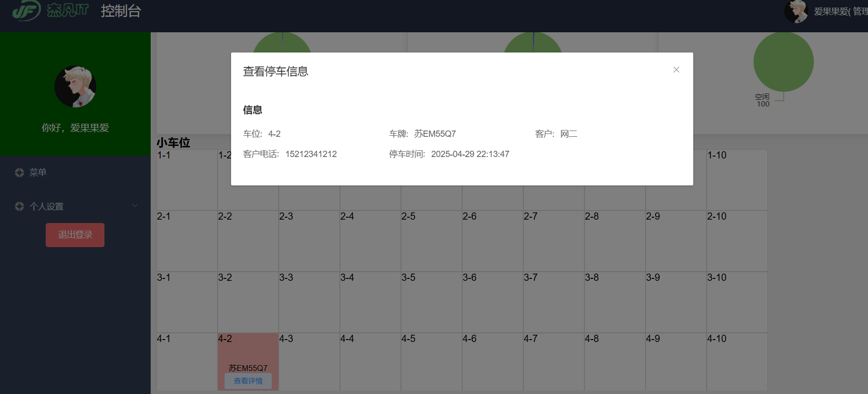Screen dimensions: 868x394
Task: Click plate text 苏EM55Q7 in spot 4-2
Action: point(248,368)
